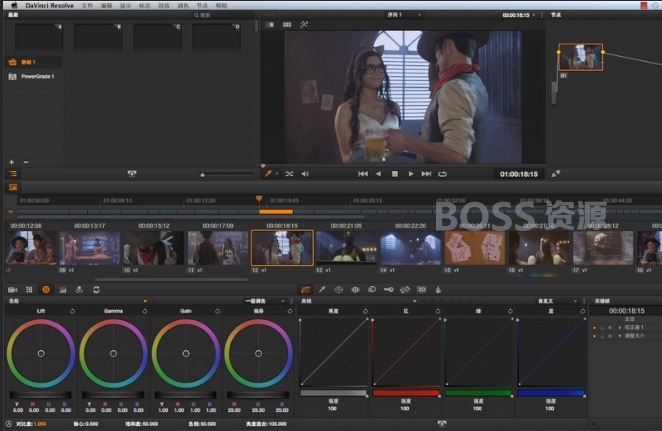Open the Tracker palette icon

click(x=355, y=290)
